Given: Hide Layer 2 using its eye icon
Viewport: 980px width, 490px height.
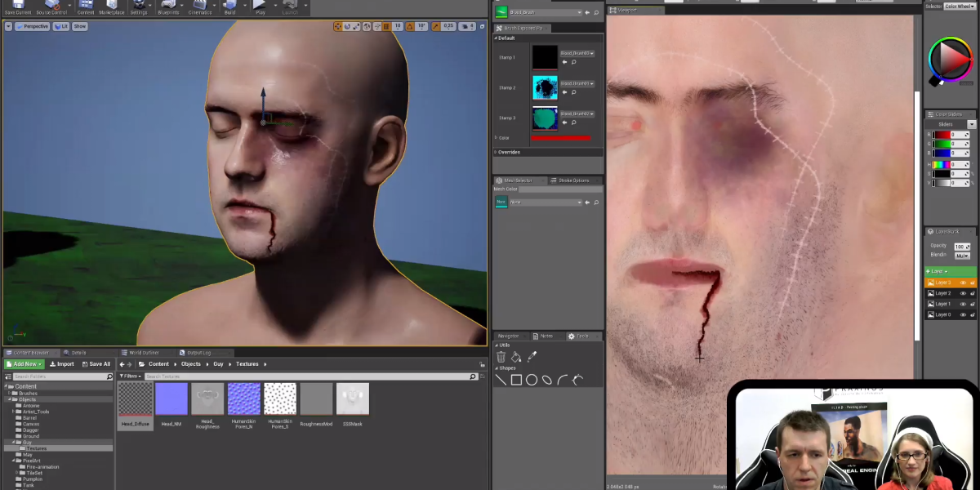Looking at the screenshot, I should (x=963, y=293).
